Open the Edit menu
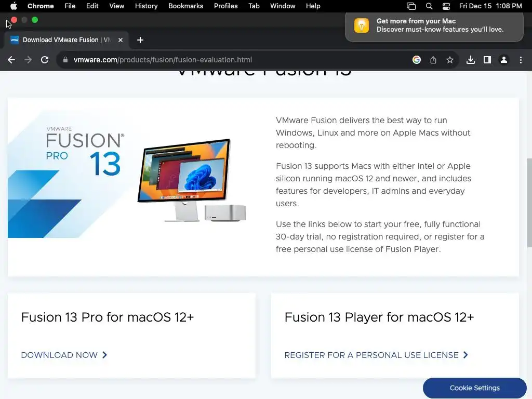 click(92, 6)
